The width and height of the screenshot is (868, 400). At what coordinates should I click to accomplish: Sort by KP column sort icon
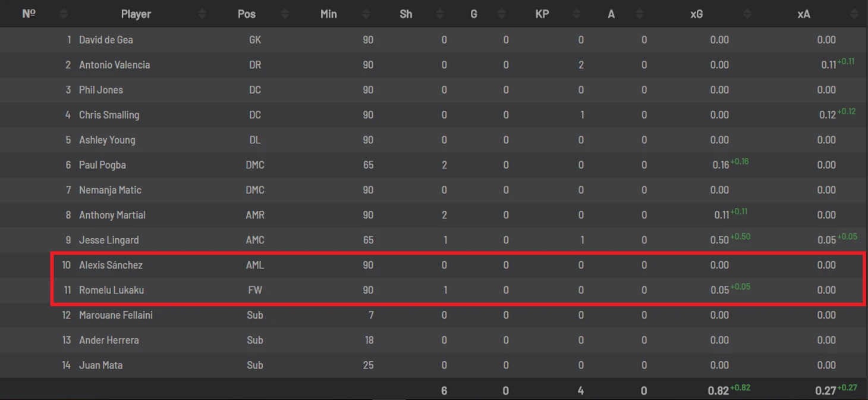pos(576,14)
